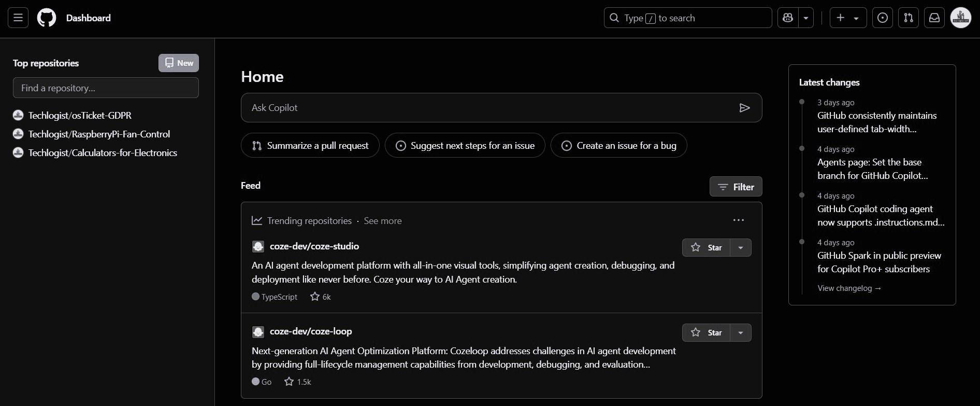This screenshot has width=980, height=406.
Task: Open the hamburger navigation menu
Action: click(x=18, y=18)
